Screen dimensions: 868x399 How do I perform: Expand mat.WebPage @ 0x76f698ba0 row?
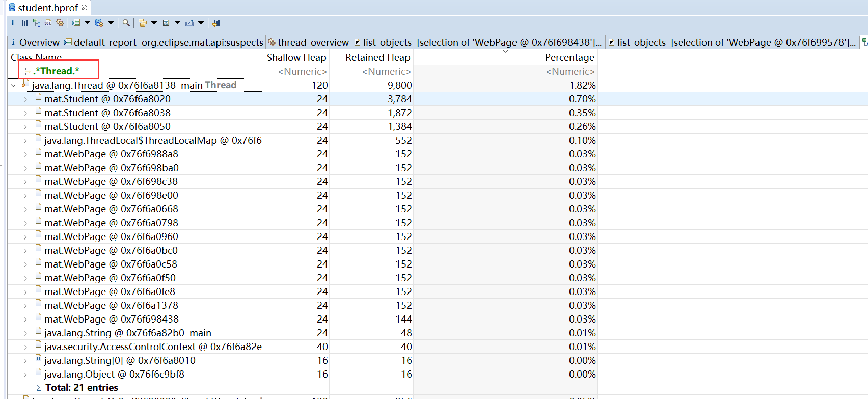point(25,168)
